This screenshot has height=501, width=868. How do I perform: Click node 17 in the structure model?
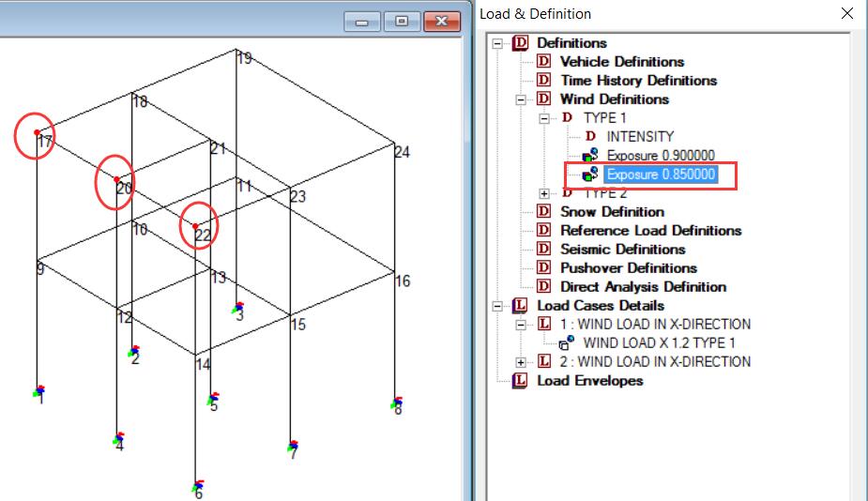37,132
